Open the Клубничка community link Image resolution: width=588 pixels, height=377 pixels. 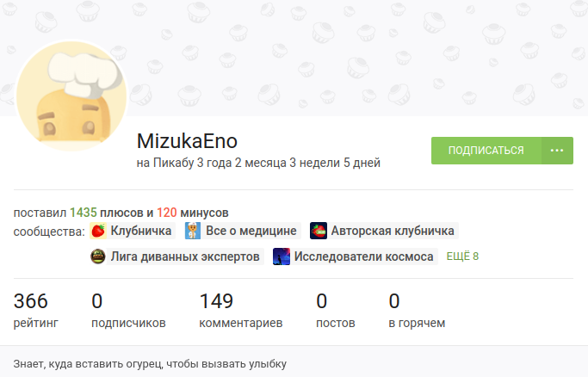coord(141,231)
